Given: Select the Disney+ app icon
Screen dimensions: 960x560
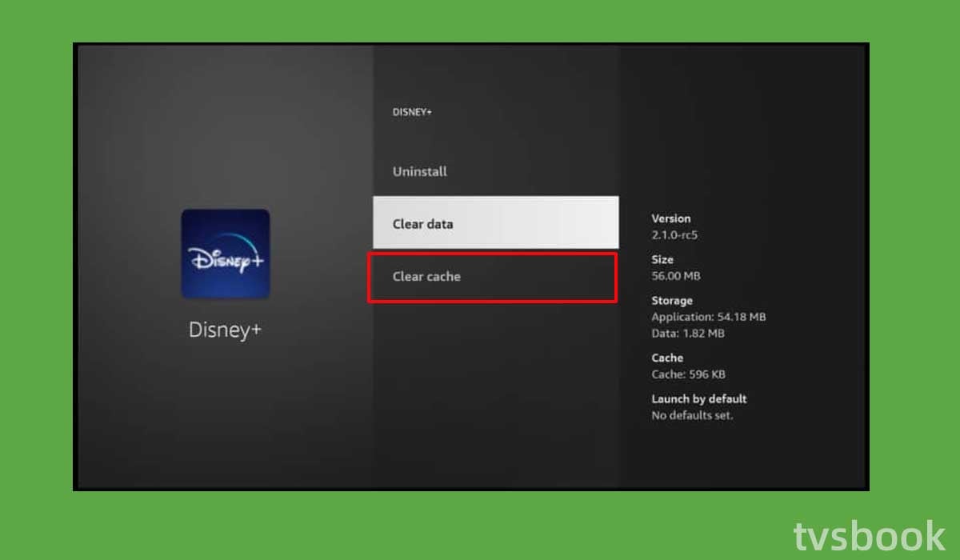Looking at the screenshot, I should click(x=226, y=254).
